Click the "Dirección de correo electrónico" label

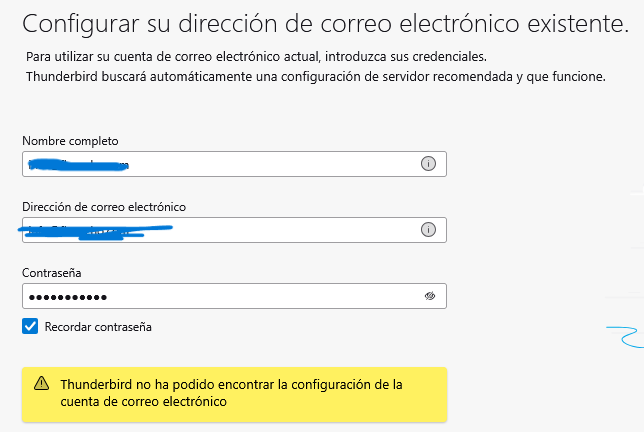click(x=104, y=207)
